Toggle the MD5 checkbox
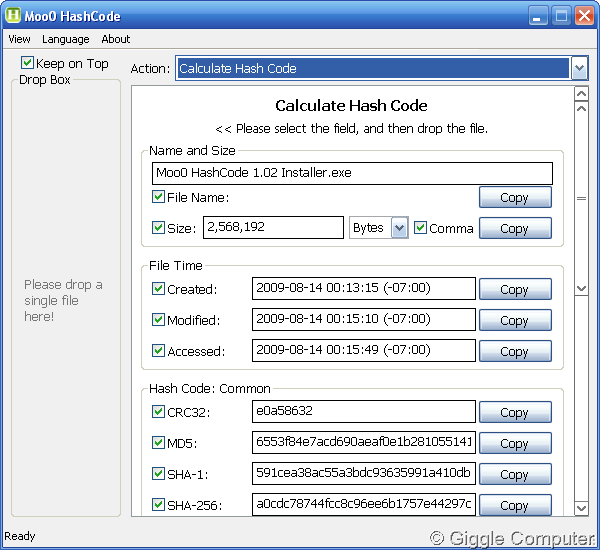 click(158, 442)
